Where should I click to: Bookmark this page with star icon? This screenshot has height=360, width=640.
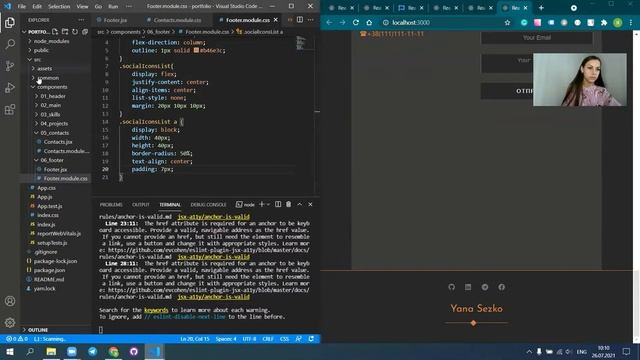[507, 22]
